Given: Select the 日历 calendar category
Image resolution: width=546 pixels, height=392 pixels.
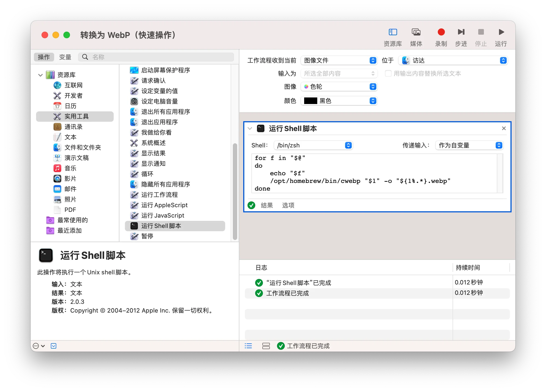Looking at the screenshot, I should click(x=75, y=106).
